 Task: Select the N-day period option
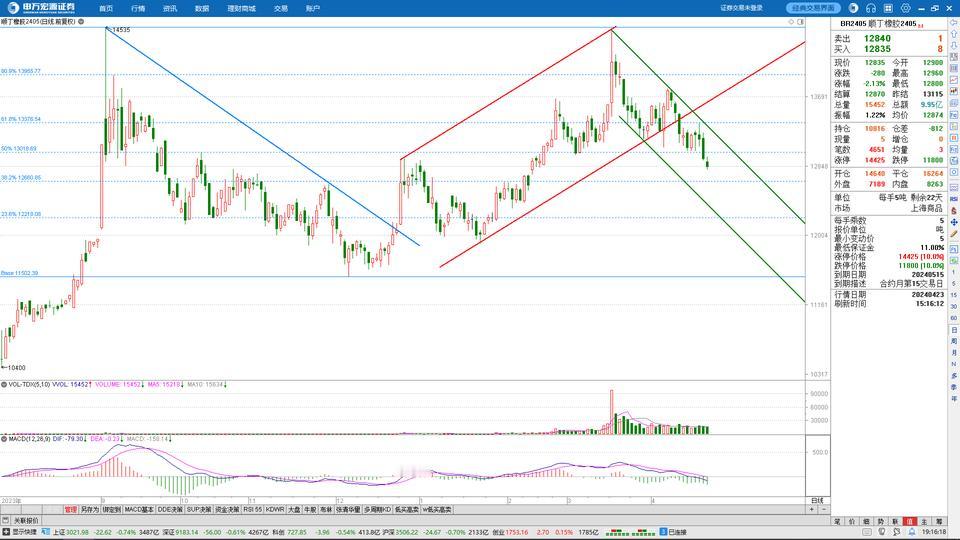tap(954, 364)
